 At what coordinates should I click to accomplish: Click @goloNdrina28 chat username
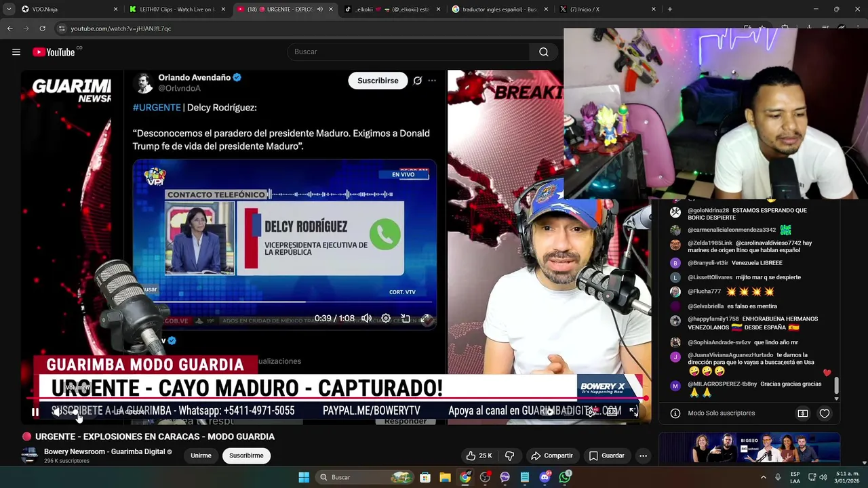[709, 211]
